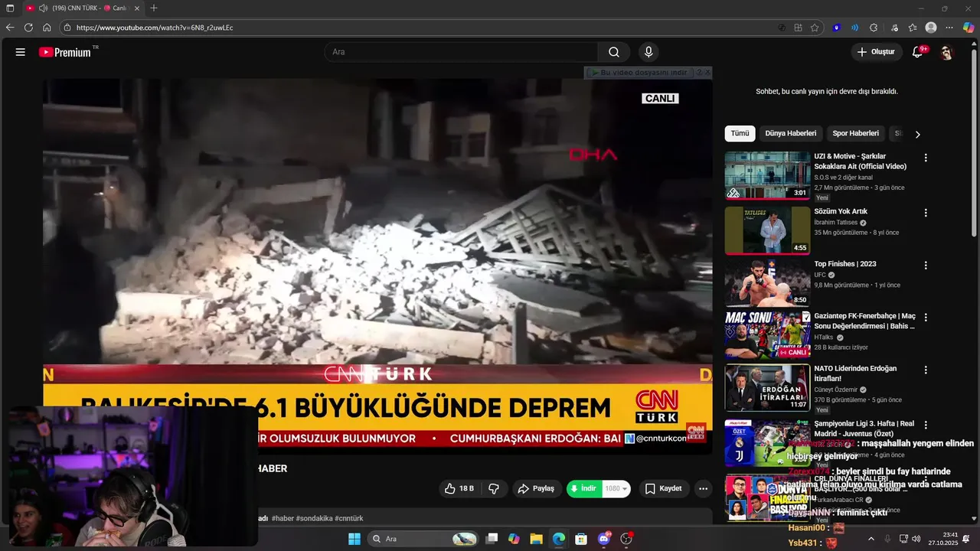Click İbrahim Tatlıses channel name
This screenshot has height=551, width=980.
click(837, 223)
